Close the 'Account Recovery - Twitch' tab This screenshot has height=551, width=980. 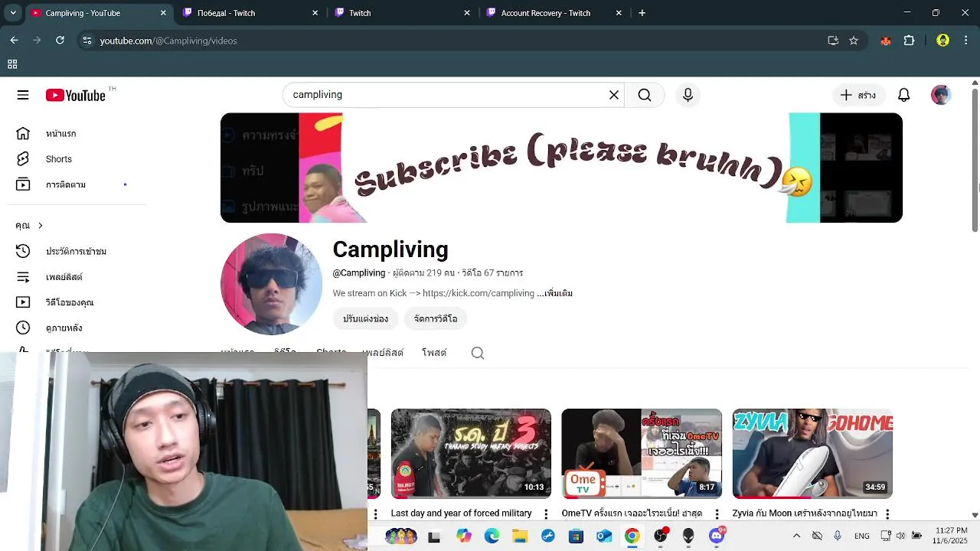[619, 13]
